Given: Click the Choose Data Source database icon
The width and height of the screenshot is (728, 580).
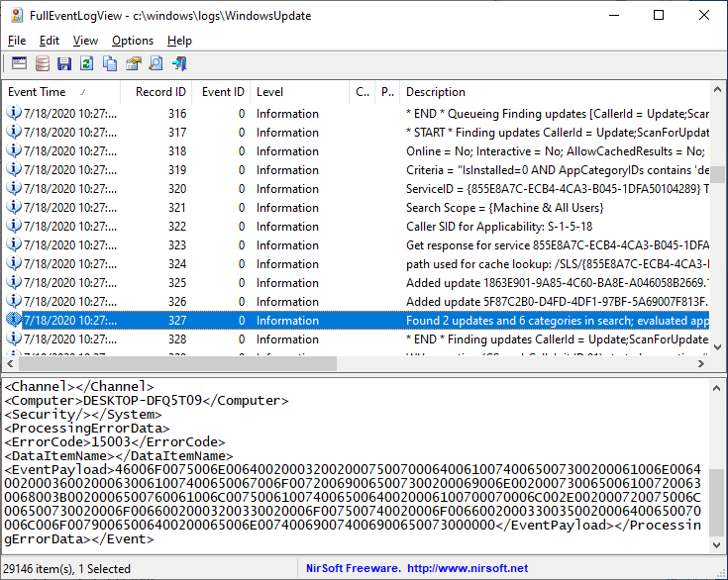Looking at the screenshot, I should [x=43, y=63].
